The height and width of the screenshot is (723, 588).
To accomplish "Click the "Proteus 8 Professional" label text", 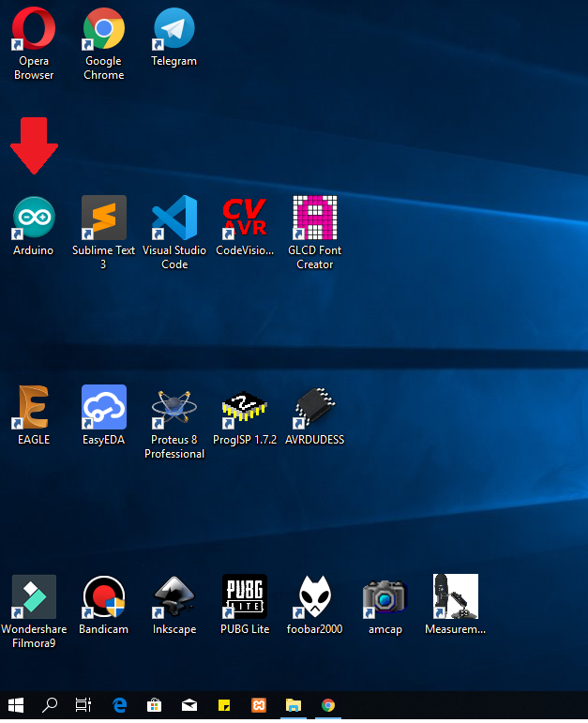I will pos(174,446).
